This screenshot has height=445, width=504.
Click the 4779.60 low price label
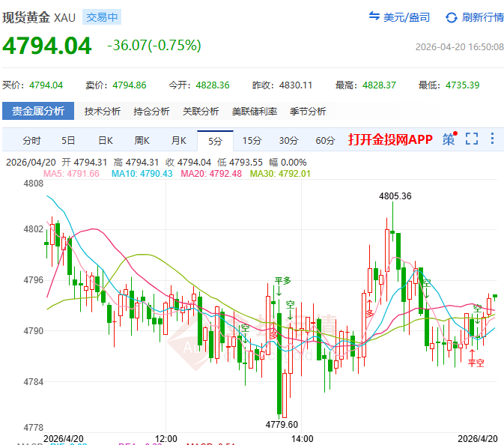point(282,425)
